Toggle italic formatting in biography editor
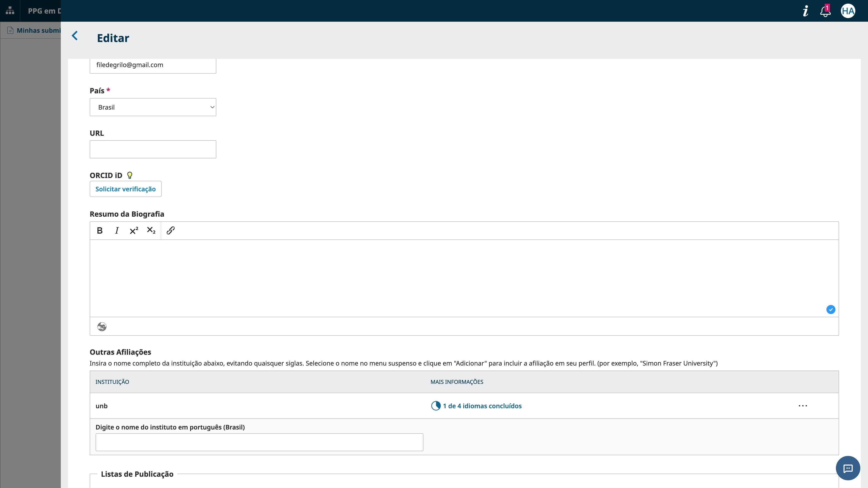Image resolution: width=868 pixels, height=488 pixels. click(117, 231)
